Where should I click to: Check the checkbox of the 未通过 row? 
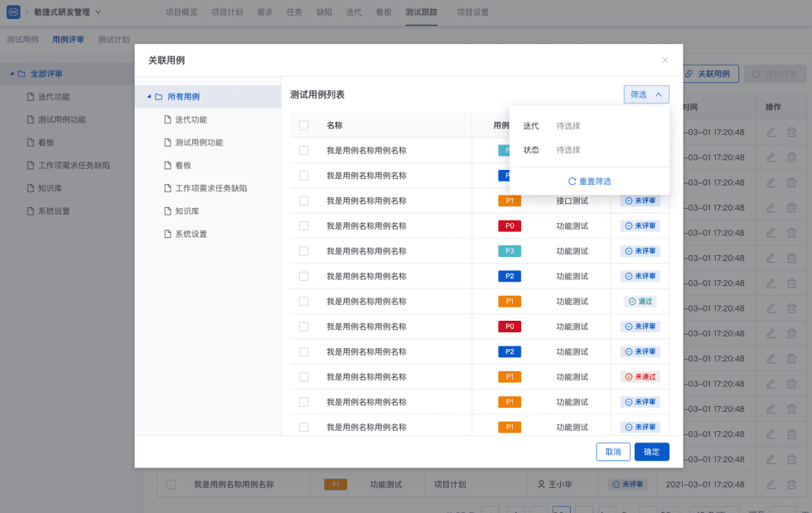click(x=304, y=377)
